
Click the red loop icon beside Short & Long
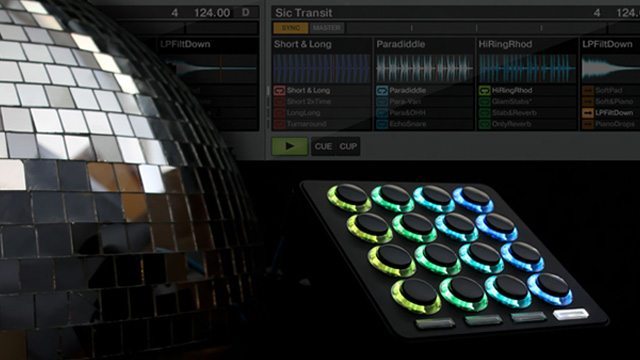pos(279,90)
